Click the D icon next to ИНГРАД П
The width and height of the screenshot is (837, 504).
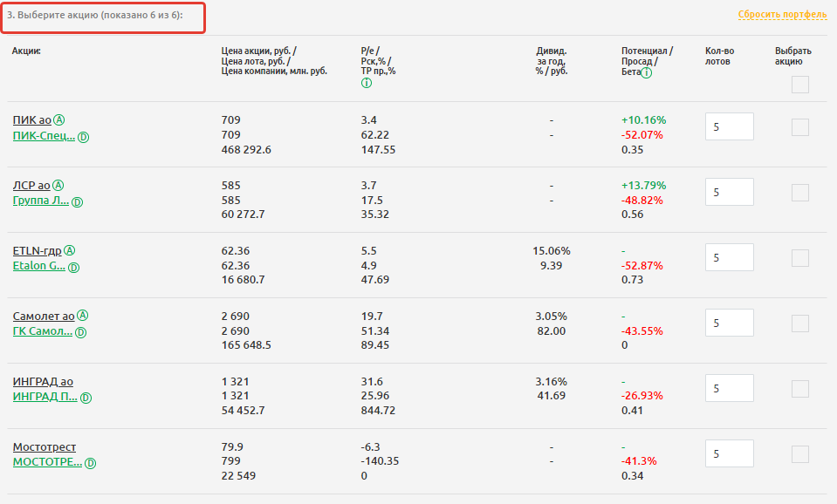coord(86,398)
